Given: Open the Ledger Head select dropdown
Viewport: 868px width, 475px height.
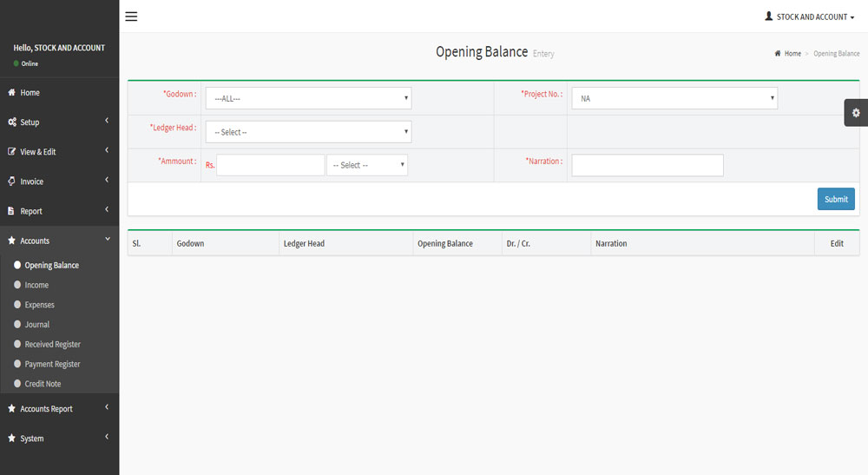Looking at the screenshot, I should pyautogui.click(x=308, y=132).
